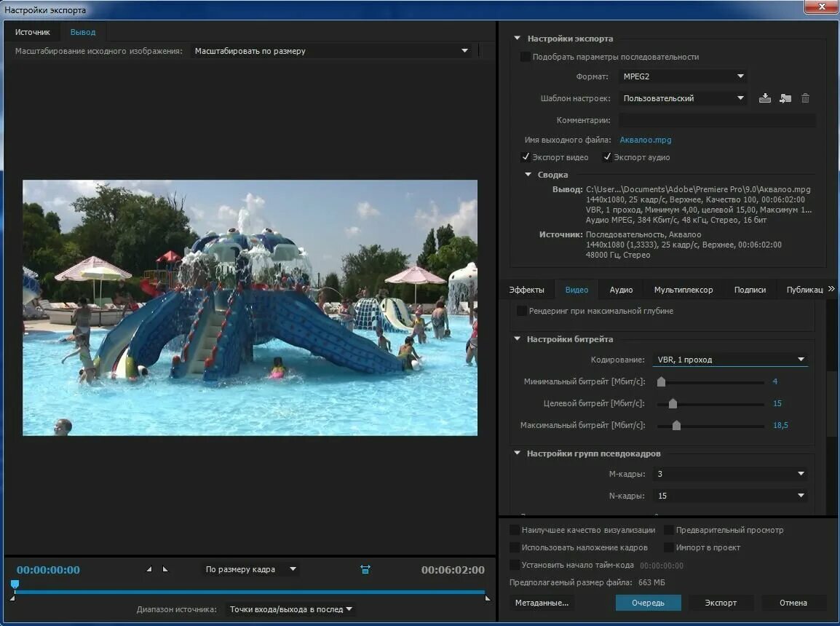Enable Рендеринг при максимальной глубине

[x=521, y=311]
